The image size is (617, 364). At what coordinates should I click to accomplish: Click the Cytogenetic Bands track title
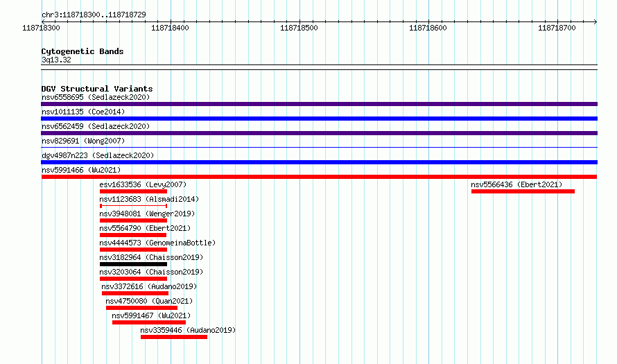tap(82, 51)
